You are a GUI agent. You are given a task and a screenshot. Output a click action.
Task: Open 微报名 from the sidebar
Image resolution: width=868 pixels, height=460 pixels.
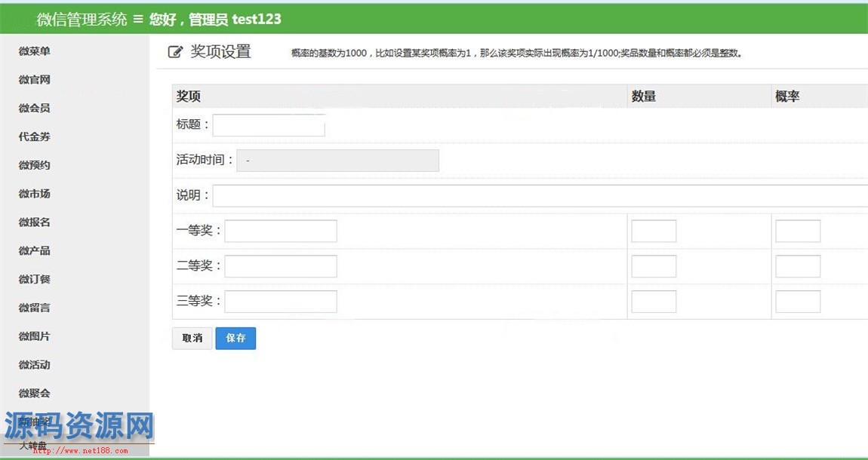click(x=35, y=222)
